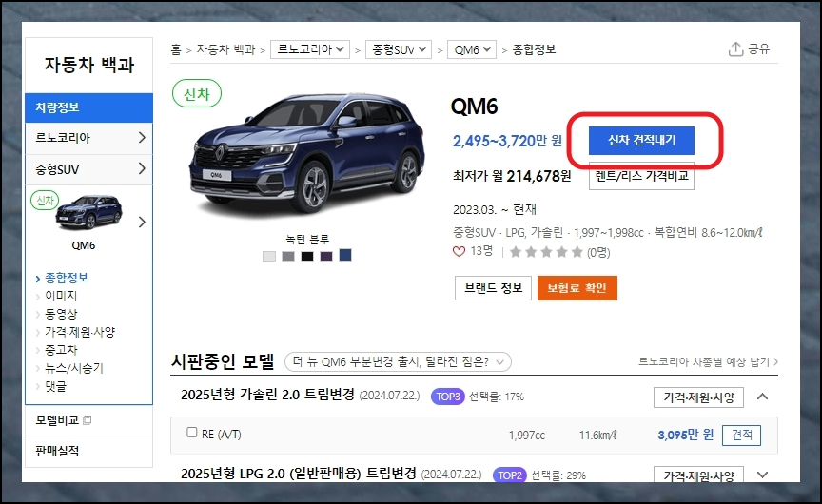Click the 견적 button for RE (A/T)
Viewport: 822px width, 504px height.
pos(741,435)
